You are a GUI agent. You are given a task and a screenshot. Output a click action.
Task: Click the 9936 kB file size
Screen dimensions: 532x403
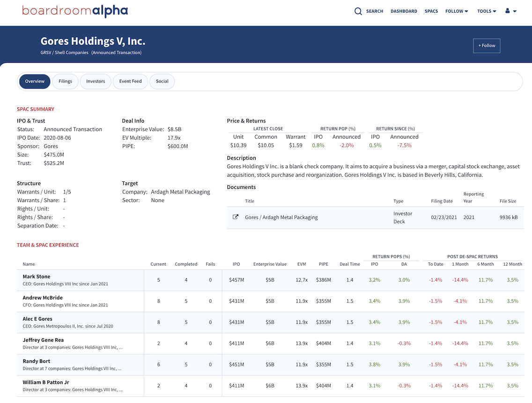tap(509, 217)
